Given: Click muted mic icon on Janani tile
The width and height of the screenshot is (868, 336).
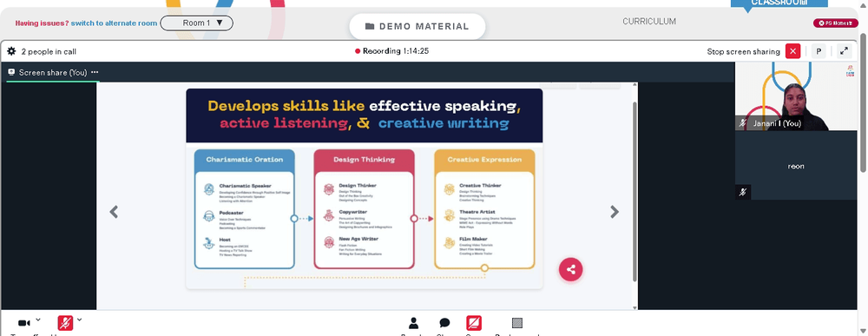Looking at the screenshot, I should 743,123.
